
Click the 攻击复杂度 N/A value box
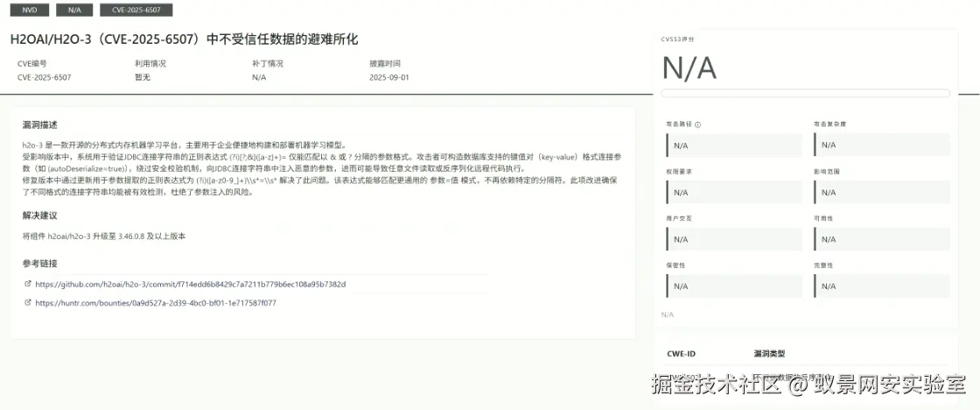coord(882,145)
